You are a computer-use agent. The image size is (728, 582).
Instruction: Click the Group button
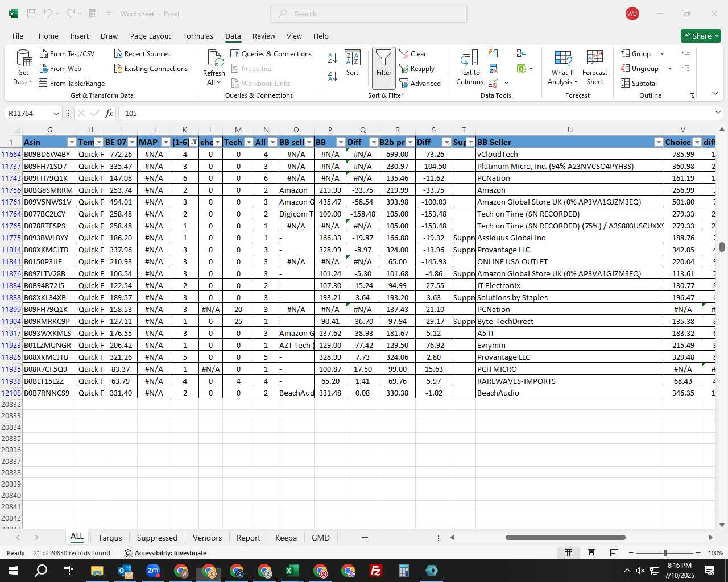(x=636, y=53)
